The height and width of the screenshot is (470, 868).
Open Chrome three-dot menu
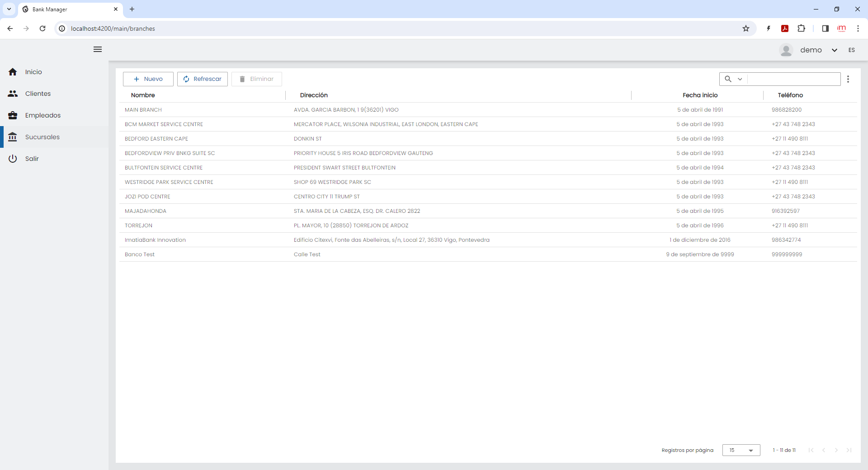(858, 28)
